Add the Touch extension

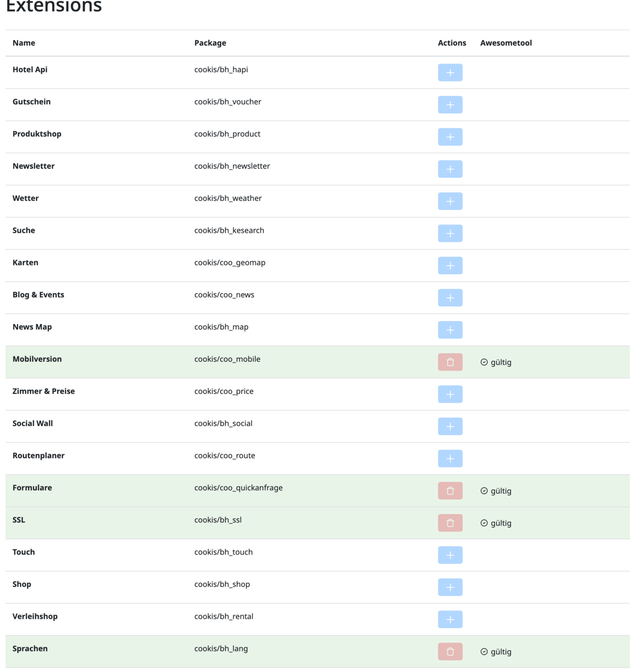(450, 555)
